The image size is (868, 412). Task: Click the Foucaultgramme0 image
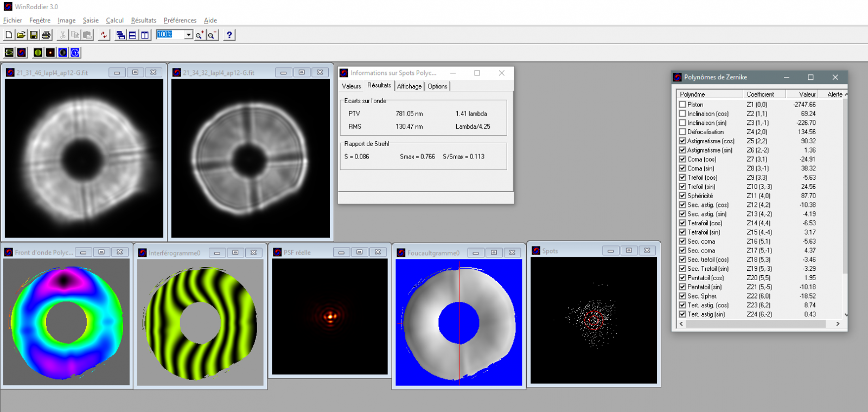click(459, 322)
